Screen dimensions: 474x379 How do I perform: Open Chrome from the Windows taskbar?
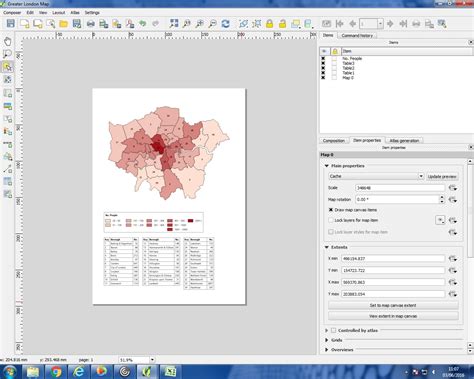coord(56,371)
